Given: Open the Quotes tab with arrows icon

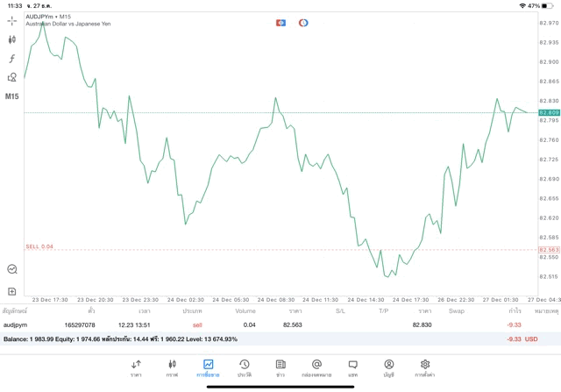Looking at the screenshot, I should click(x=136, y=367).
